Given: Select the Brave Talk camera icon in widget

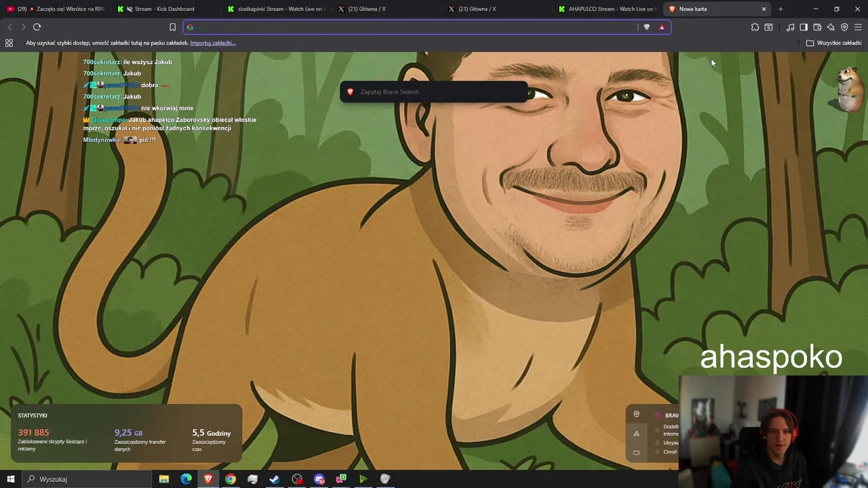Looking at the screenshot, I should (636, 452).
